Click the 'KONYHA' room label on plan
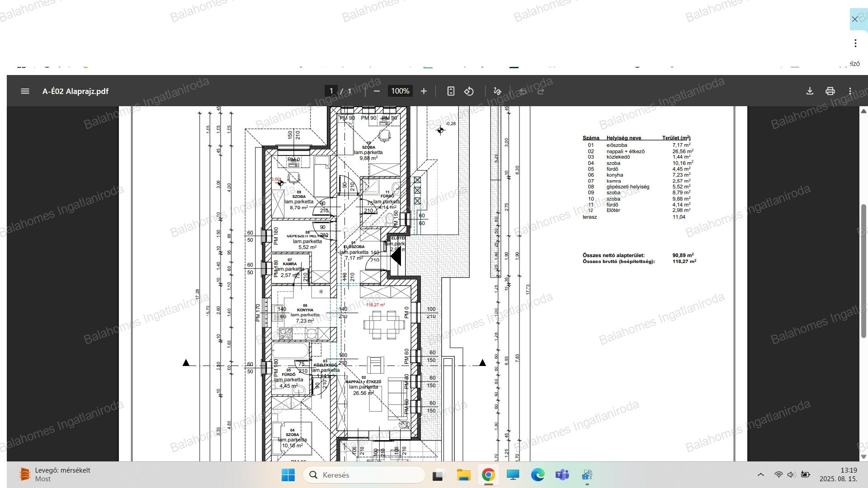This screenshot has height=488, width=868. coord(305,310)
